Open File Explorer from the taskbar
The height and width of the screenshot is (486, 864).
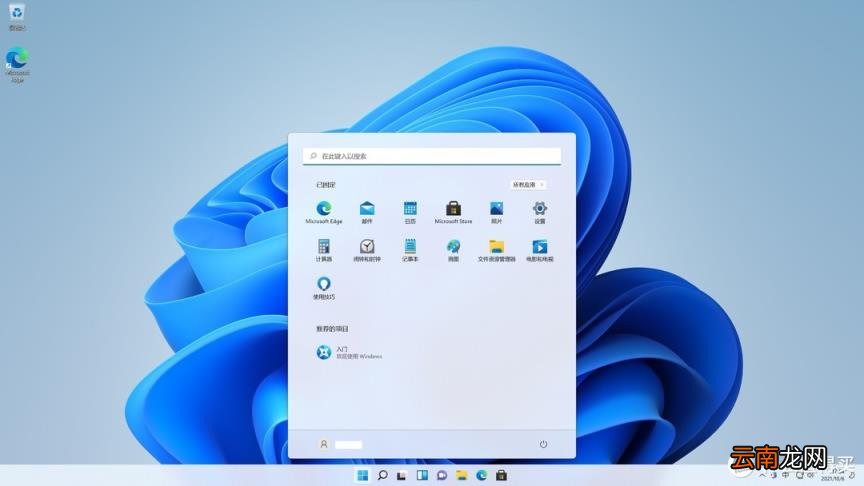[x=462, y=475]
